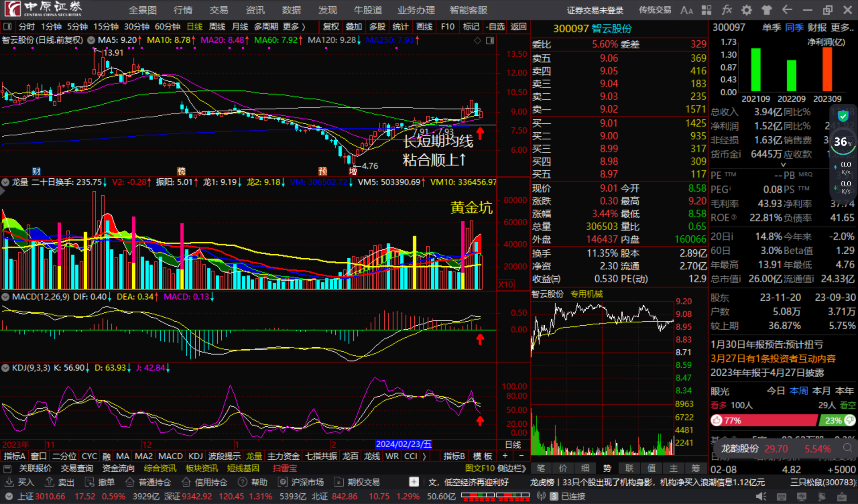Viewport: 858px width, 504px height.
Task: Click the back arrow icon
Action: tap(787, 10)
